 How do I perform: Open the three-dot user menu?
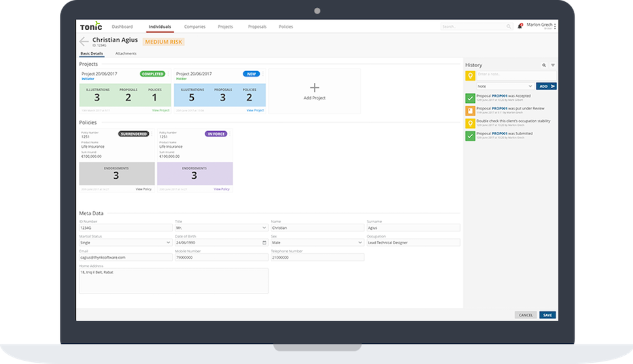click(554, 26)
